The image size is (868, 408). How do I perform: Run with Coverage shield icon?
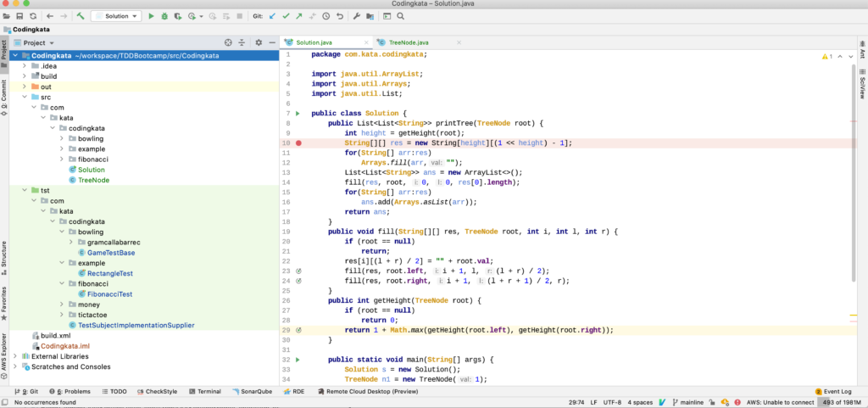pos(178,17)
